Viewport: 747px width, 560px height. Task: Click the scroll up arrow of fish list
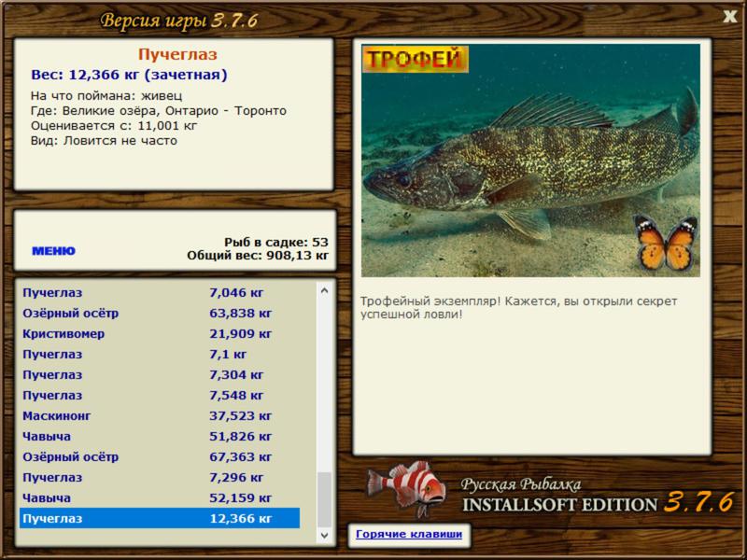(x=324, y=290)
